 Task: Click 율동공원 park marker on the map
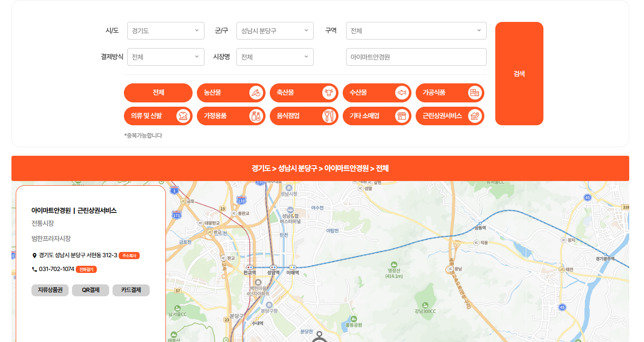(354, 322)
